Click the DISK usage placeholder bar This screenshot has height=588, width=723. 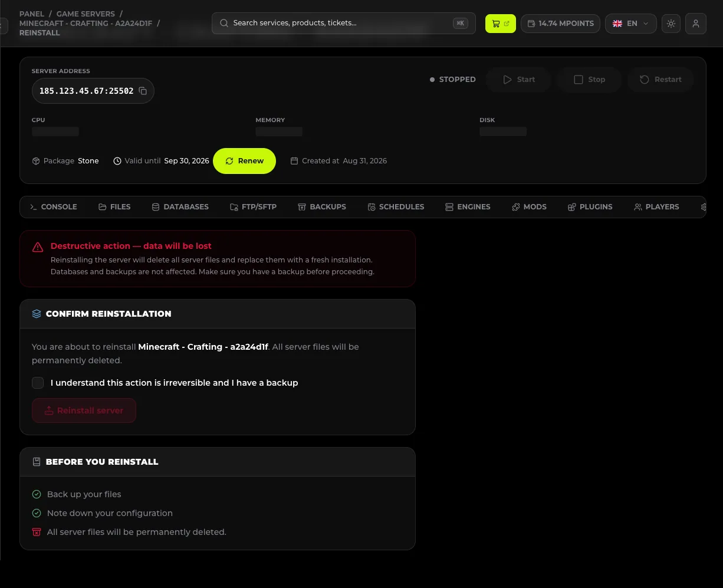point(503,132)
